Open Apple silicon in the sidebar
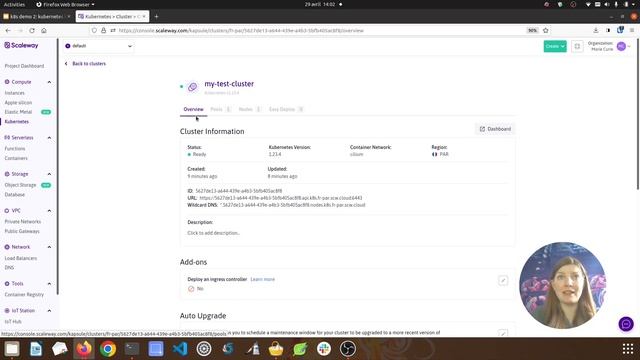640x360 pixels. [18, 103]
